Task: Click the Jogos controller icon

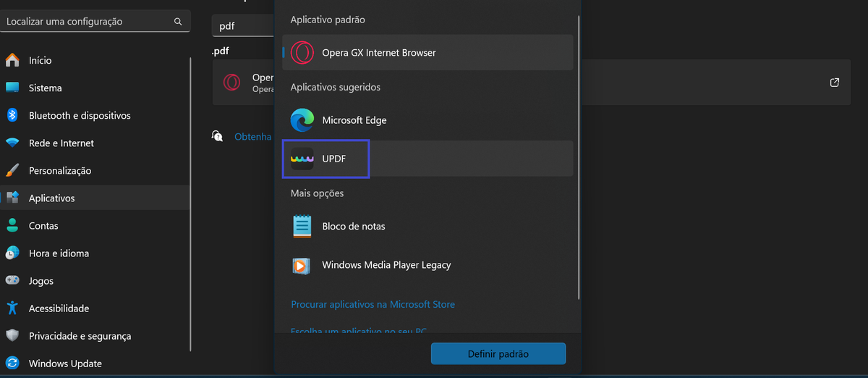Action: 12,280
